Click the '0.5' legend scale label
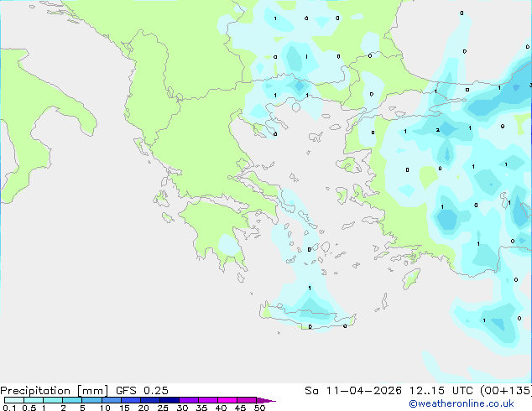This screenshot has height=411, width=532. [29, 408]
